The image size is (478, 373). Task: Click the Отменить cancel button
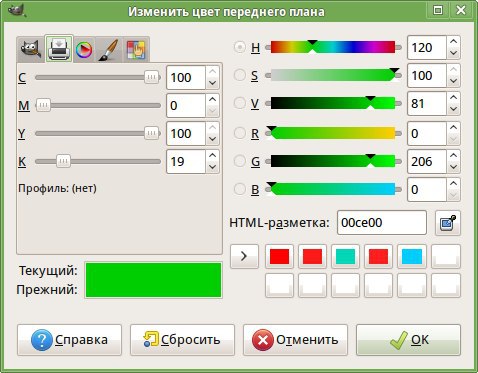pyautogui.click(x=295, y=340)
